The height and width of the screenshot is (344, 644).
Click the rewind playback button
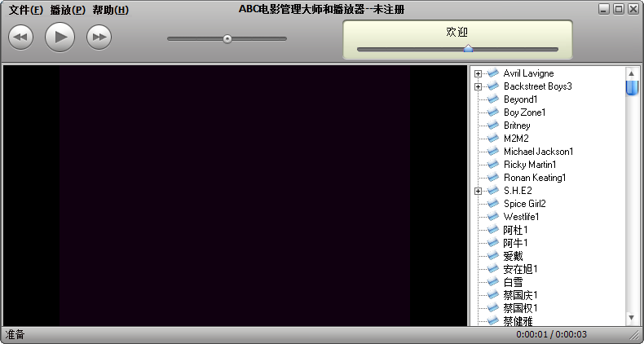point(20,37)
